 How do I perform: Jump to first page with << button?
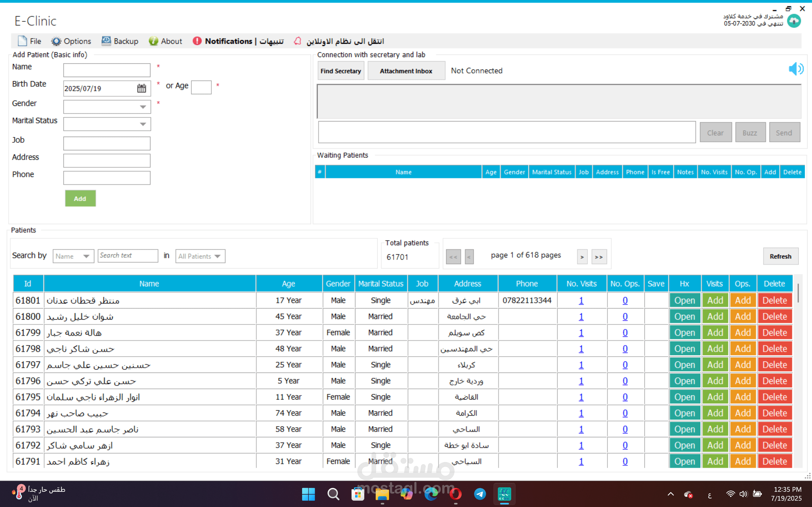453,257
